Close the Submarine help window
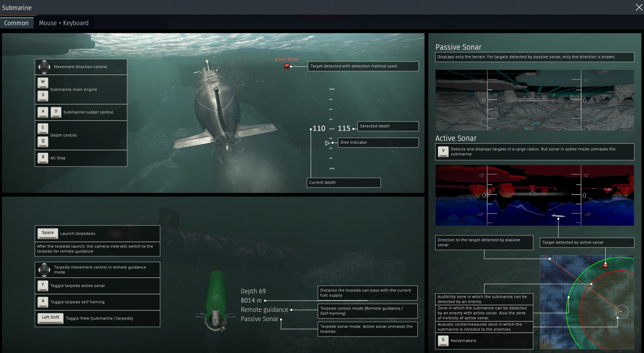Viewport: 644px width, 353px height. [x=639, y=7]
